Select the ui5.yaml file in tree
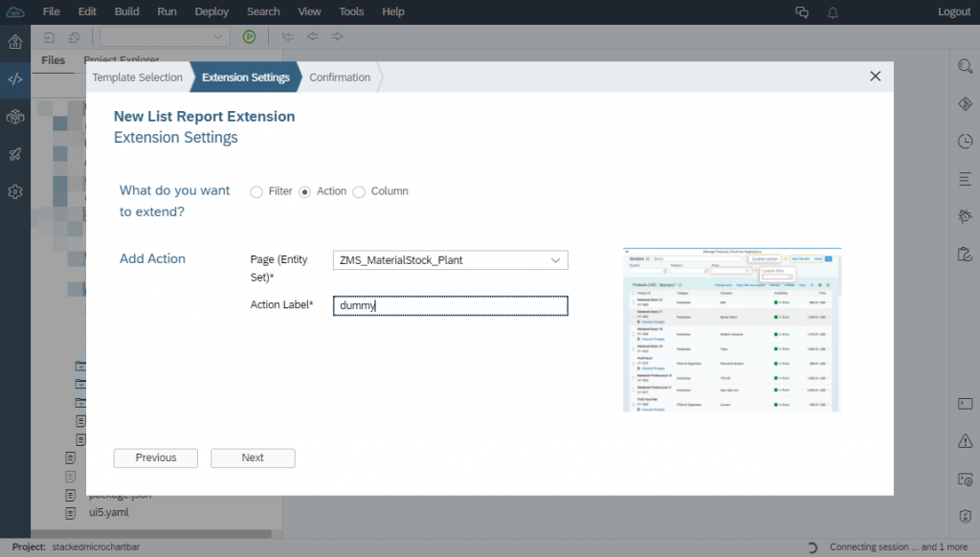 pyautogui.click(x=109, y=513)
